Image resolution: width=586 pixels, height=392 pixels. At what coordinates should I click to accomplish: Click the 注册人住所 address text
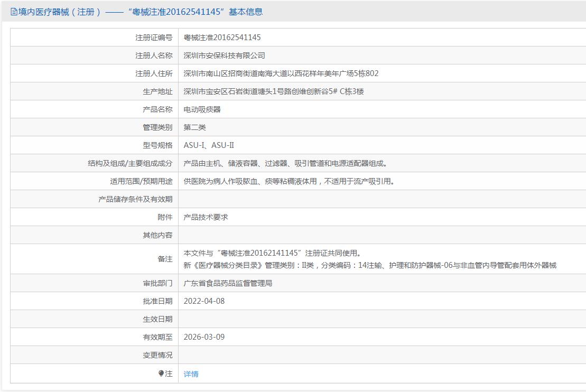[x=281, y=73]
